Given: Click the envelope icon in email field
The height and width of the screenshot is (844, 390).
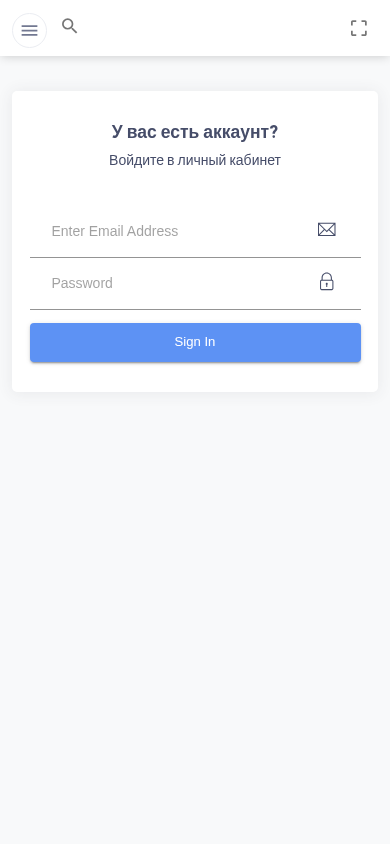Looking at the screenshot, I should coord(327,230).
